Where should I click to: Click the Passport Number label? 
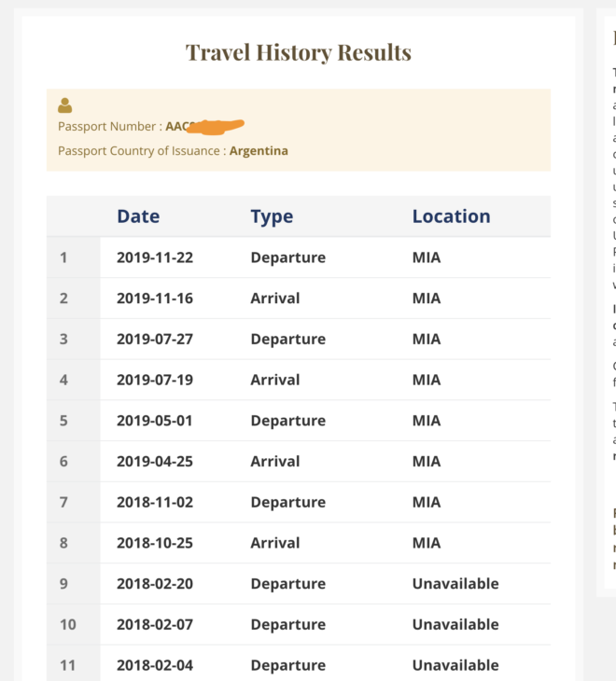(x=110, y=126)
